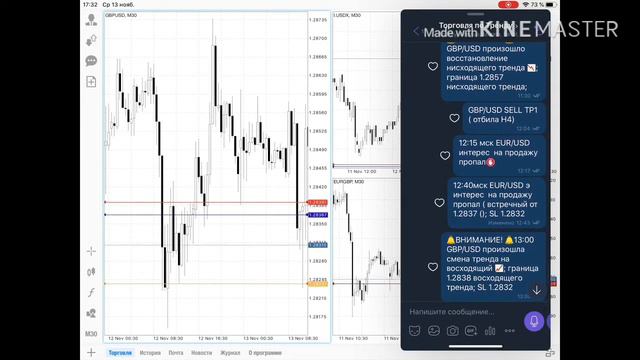Open the accounts profile icon in sidebar
Image resolution: width=640 pixels, height=360 pixels.
pyautogui.click(x=91, y=19)
